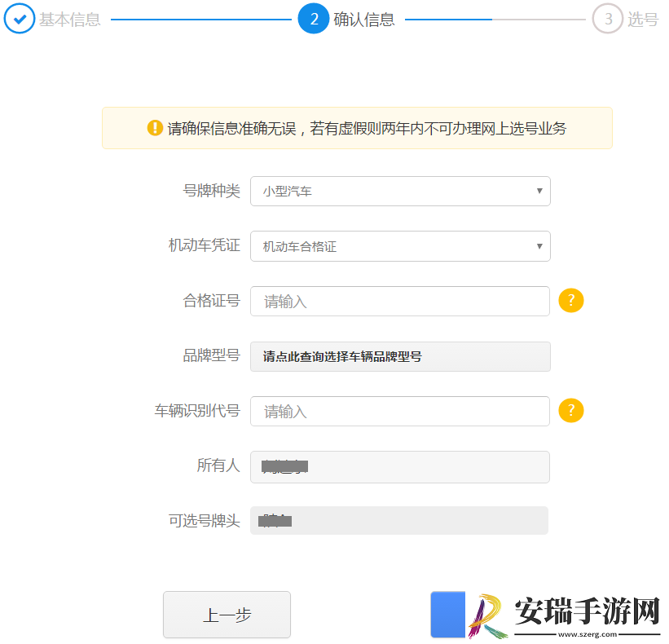
Task: Click the 机动车凭证 label text
Action: 205,245
